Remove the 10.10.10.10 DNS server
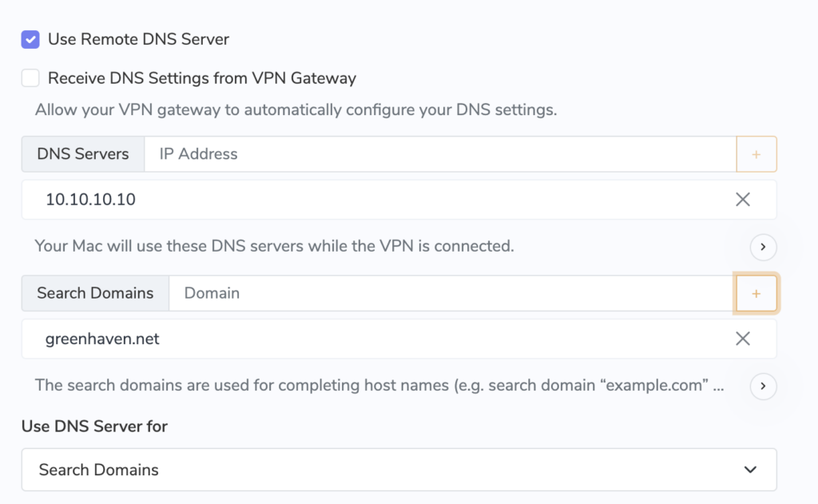Viewport: 818px width, 504px height. click(x=743, y=199)
